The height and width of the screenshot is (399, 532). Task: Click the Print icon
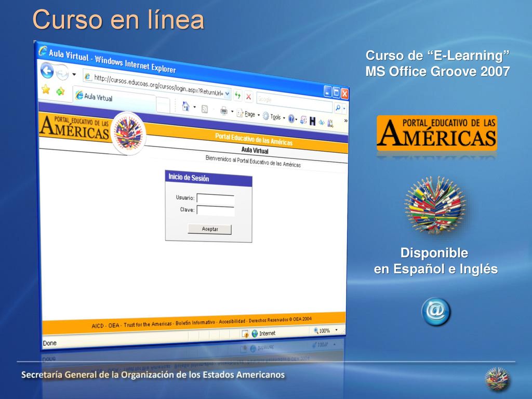(224, 111)
